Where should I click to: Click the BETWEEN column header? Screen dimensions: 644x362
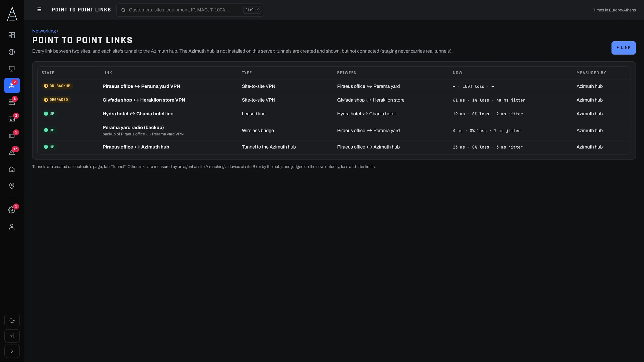pyautogui.click(x=347, y=73)
